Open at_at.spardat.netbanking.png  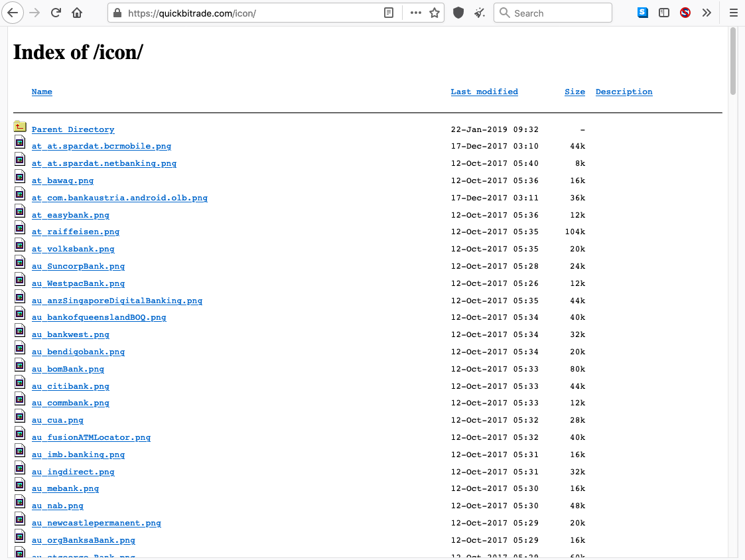point(104,163)
